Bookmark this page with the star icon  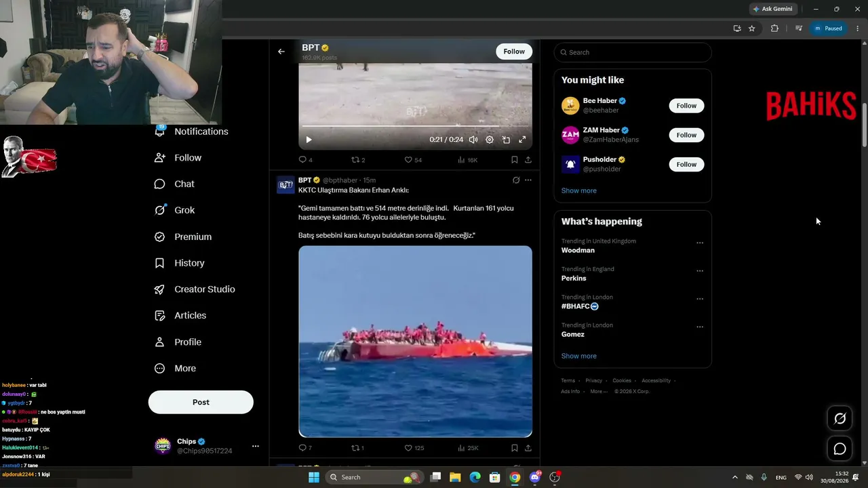pyautogui.click(x=752, y=28)
